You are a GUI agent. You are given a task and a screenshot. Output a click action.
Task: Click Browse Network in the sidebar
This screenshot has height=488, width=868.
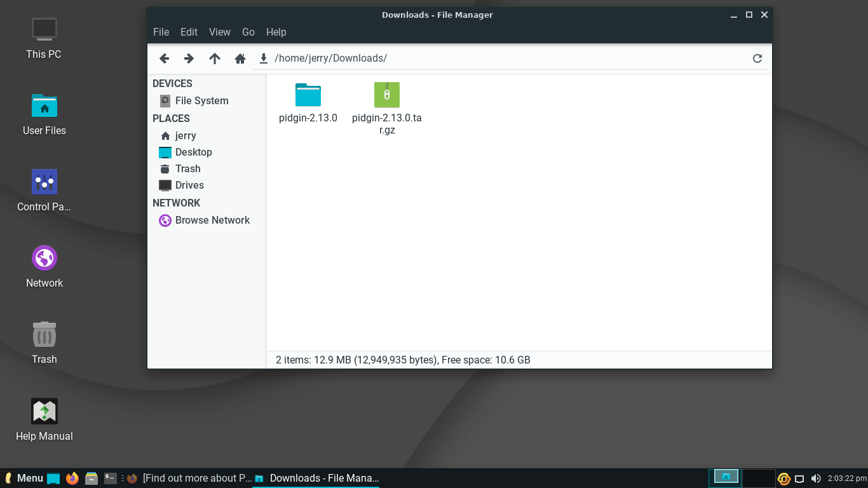[212, 220]
